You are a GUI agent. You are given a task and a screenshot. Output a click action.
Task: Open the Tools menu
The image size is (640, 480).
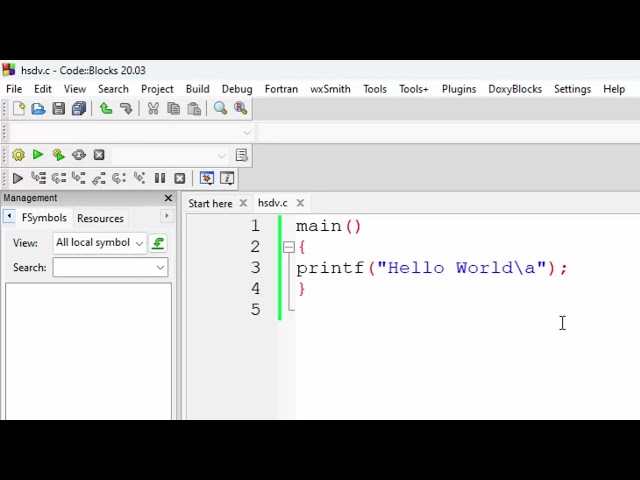375,89
